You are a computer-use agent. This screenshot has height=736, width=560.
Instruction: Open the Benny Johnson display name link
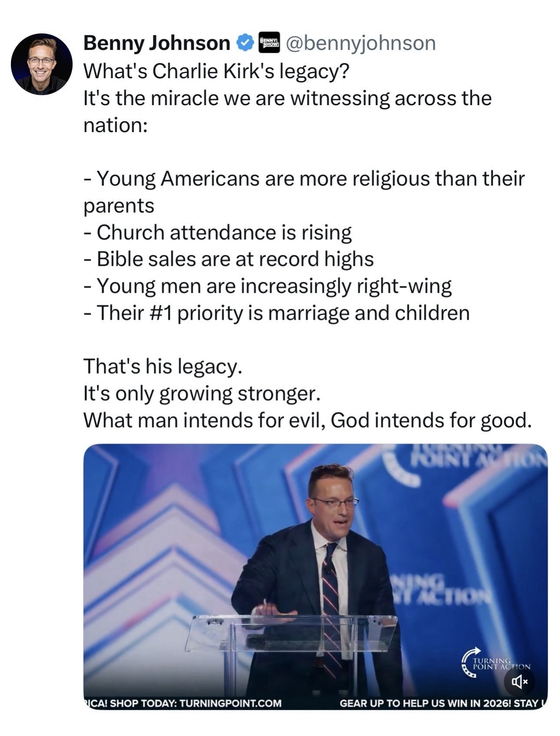[x=157, y=43]
